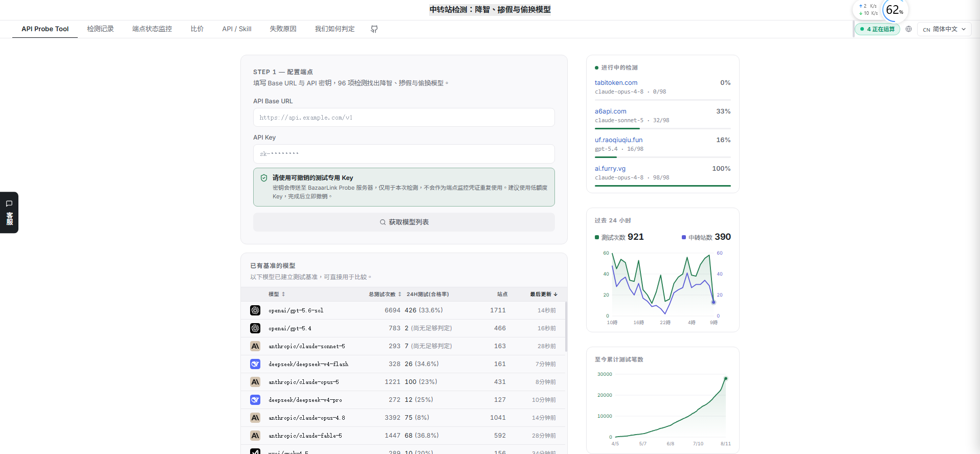This screenshot has height=454, width=980.
Task: Click the model table vertical scrollbar
Action: pos(566,326)
